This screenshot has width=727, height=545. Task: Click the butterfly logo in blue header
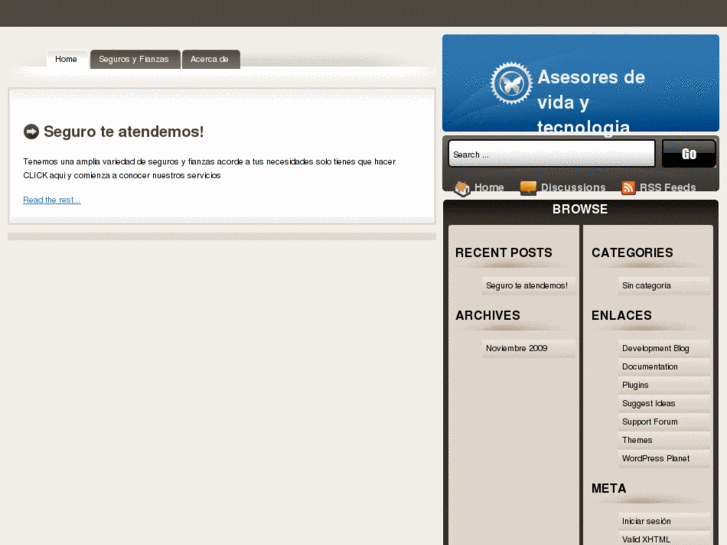(x=511, y=83)
